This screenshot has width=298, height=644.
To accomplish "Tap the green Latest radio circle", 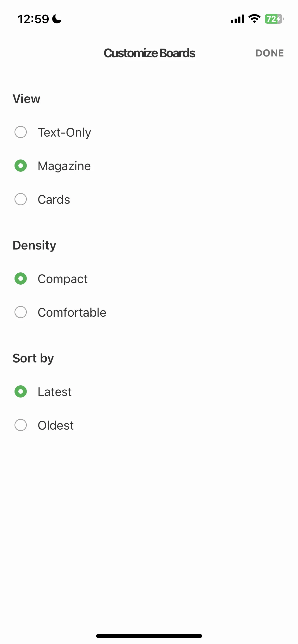I will point(21,391).
